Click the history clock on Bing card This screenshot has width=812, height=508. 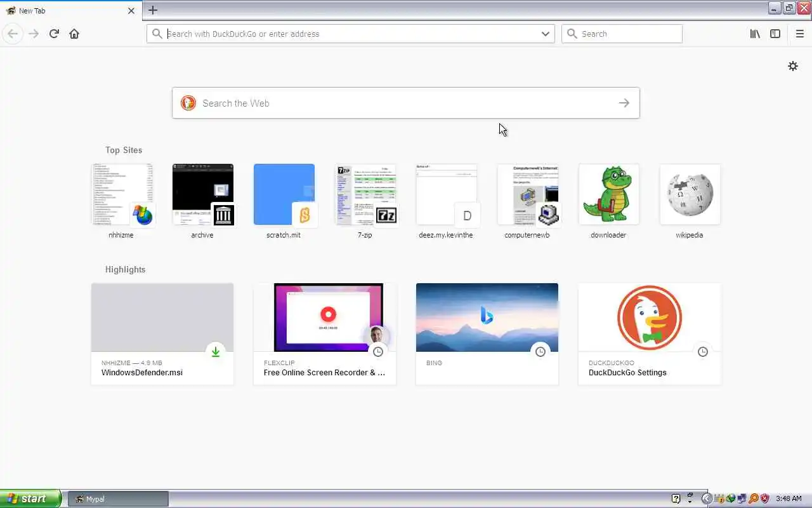tap(540, 352)
